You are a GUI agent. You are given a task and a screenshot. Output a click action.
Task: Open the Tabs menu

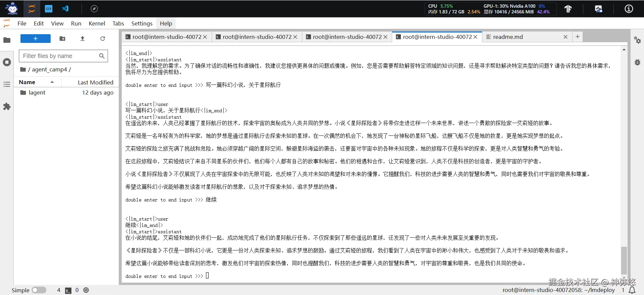click(118, 23)
